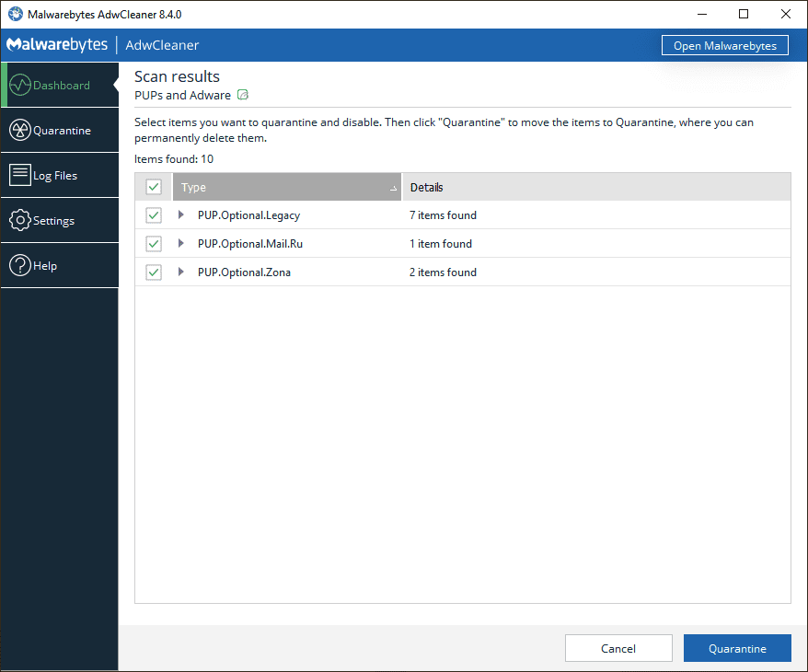808x672 pixels.
Task: Uncheck the PUP.Optional.Legacy checkbox
Action: 154,215
